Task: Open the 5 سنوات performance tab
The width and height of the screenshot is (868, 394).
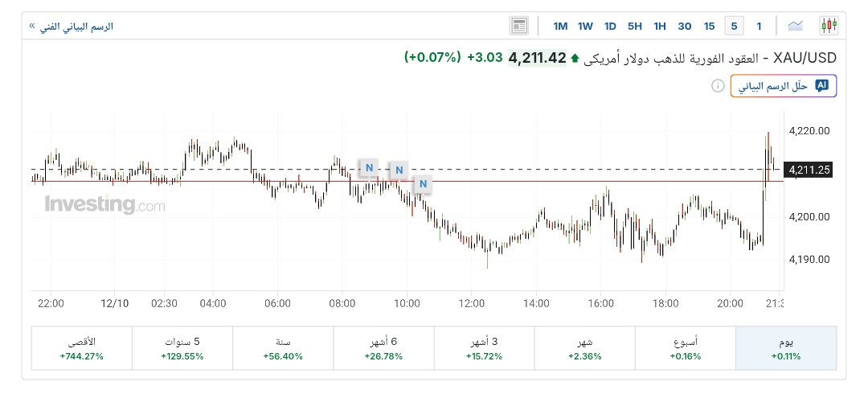Action: pos(182,348)
